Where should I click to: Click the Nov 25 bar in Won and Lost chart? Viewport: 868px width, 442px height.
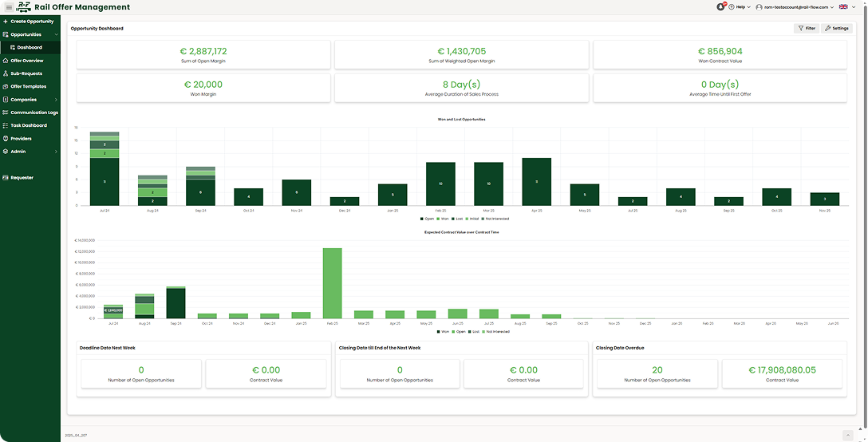825,199
